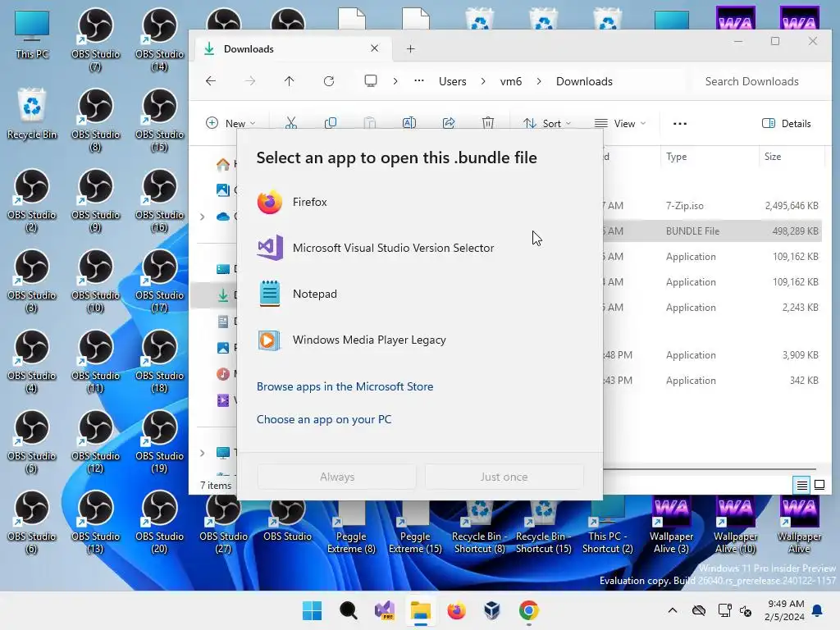This screenshot has width=840, height=630.
Task: Switch to large thumbnails view layout
Action: [819, 485]
